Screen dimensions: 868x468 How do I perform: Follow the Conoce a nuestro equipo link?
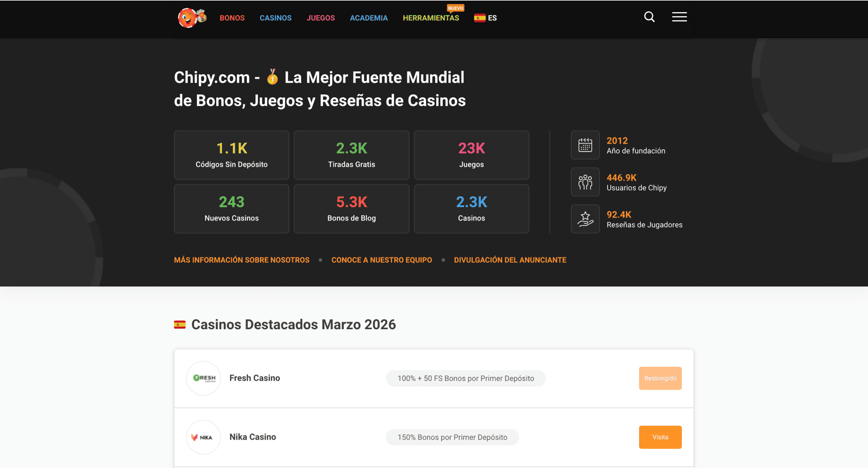pos(381,260)
